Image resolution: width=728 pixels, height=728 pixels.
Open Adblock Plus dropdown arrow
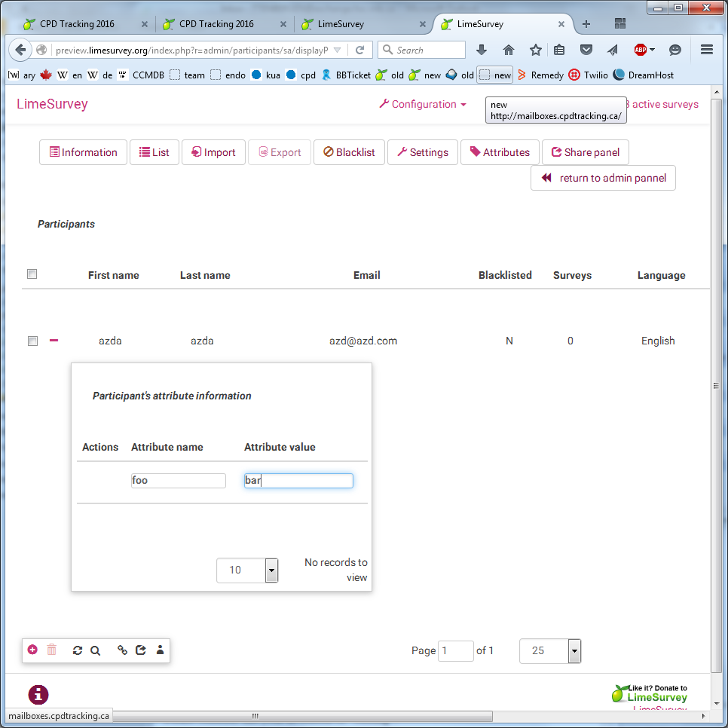(x=653, y=50)
